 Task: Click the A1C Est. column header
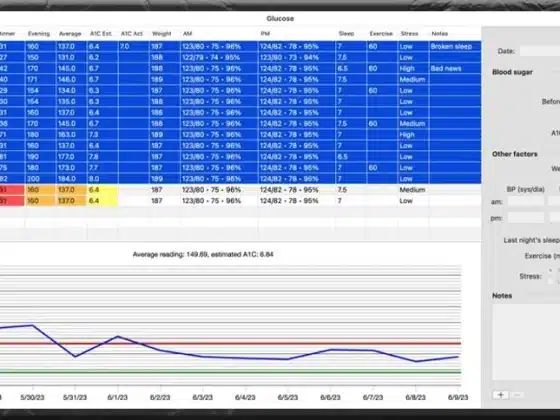pos(101,34)
